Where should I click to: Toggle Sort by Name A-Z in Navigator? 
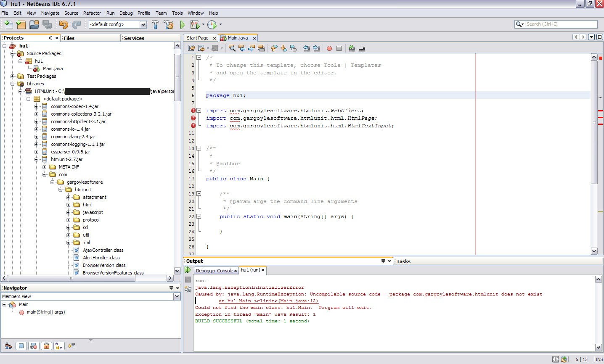[59, 346]
